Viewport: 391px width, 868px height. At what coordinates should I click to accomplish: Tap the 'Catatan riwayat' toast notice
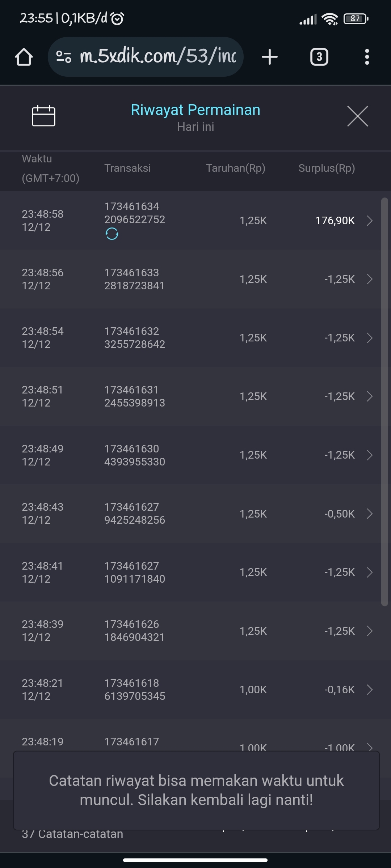pos(196,790)
